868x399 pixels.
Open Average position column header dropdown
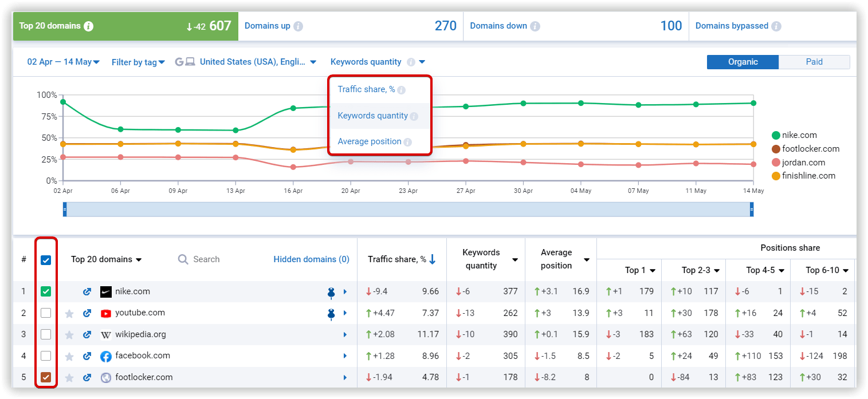(x=587, y=260)
